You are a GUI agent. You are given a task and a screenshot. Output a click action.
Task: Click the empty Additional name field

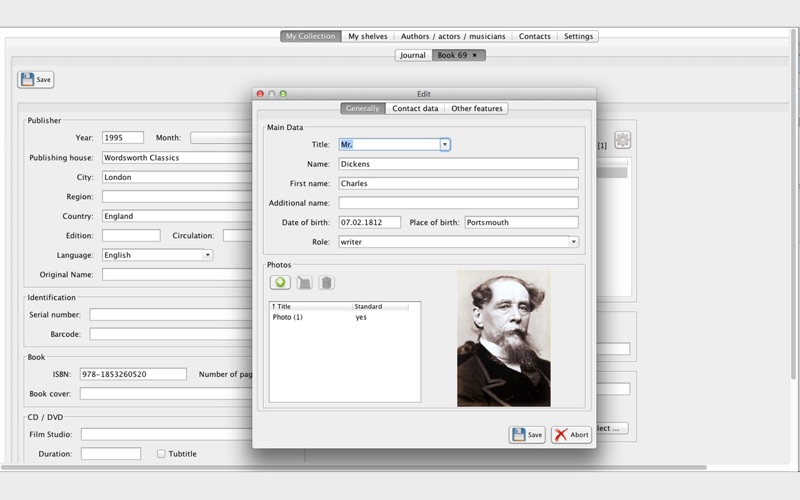[459, 203]
